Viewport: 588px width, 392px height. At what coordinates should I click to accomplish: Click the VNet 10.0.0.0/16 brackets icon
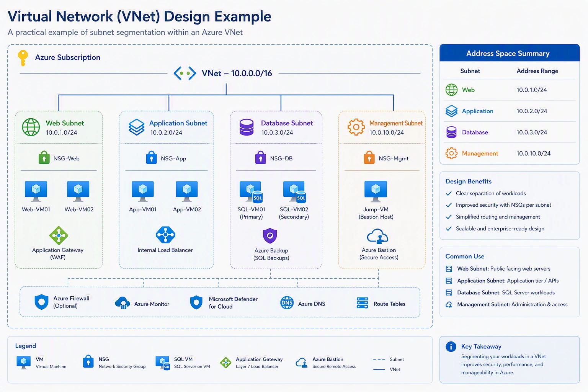185,73
